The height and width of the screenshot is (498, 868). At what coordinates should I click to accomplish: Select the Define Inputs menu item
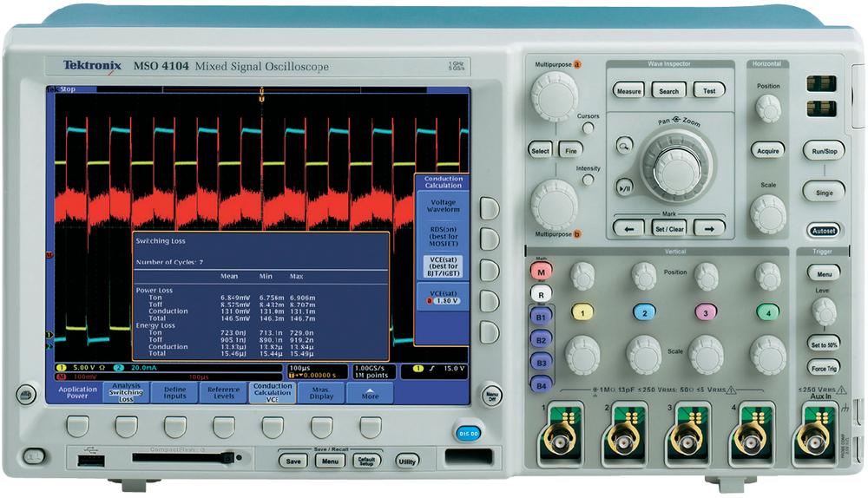174,393
